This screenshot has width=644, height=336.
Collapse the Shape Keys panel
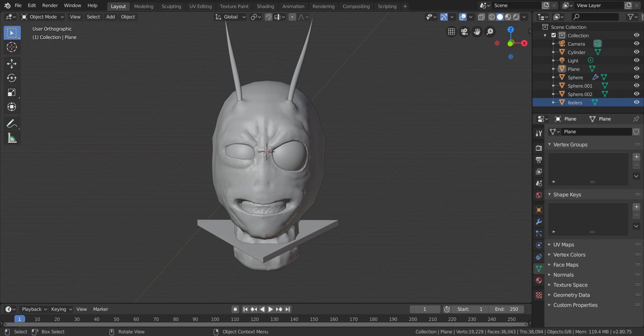coord(550,194)
